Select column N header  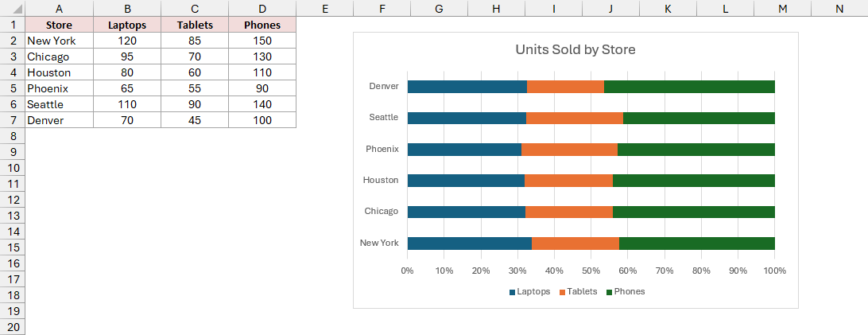point(839,8)
